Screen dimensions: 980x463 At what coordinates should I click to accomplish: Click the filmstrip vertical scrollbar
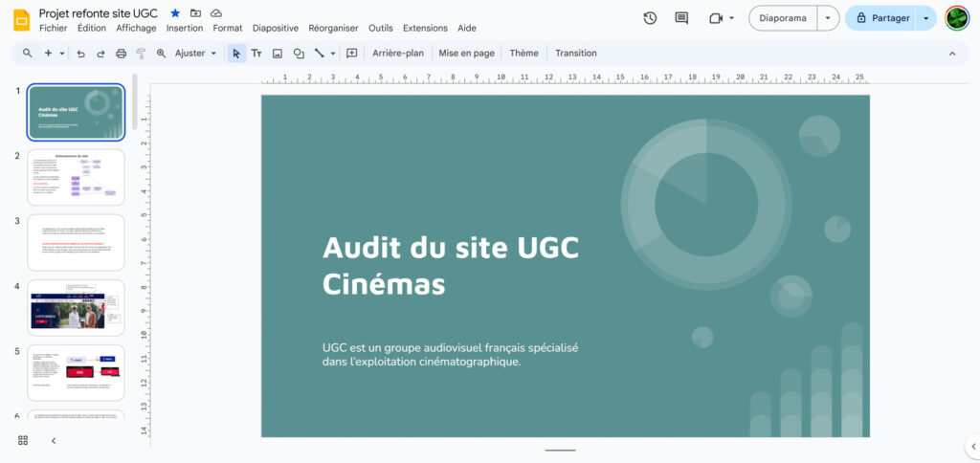[134, 101]
